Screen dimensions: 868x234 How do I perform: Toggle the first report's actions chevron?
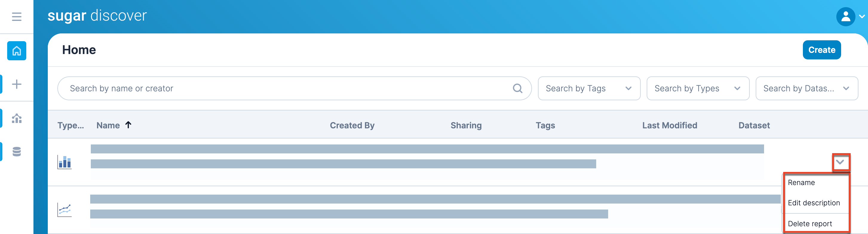(x=840, y=162)
